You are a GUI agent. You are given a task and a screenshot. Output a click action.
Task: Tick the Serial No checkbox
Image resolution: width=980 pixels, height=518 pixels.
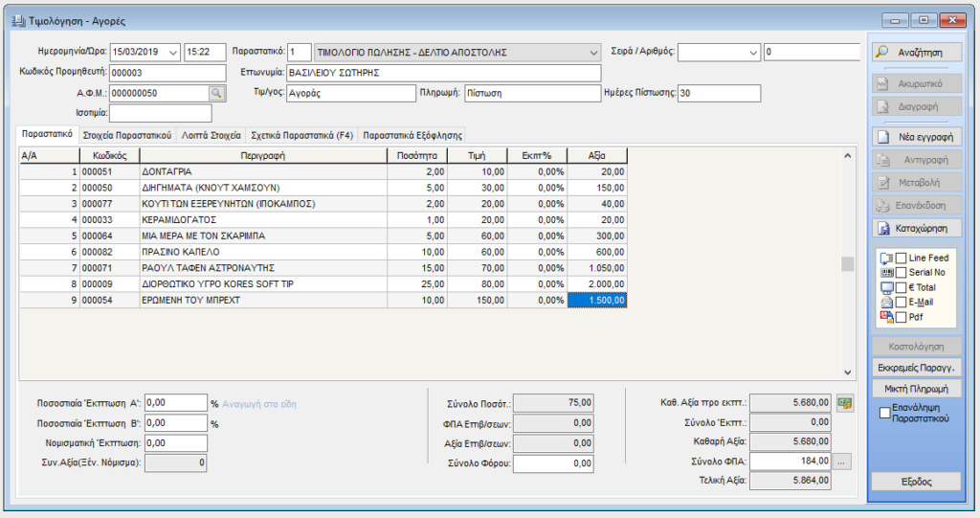(x=902, y=273)
